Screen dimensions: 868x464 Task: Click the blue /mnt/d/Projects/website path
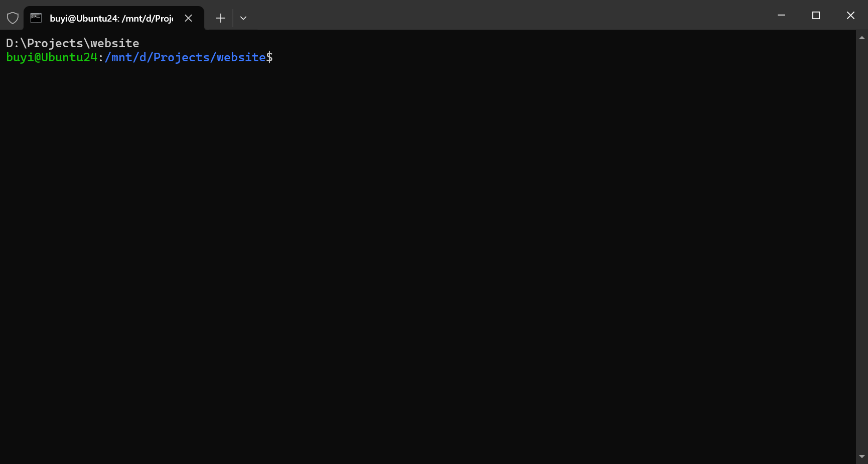click(185, 57)
